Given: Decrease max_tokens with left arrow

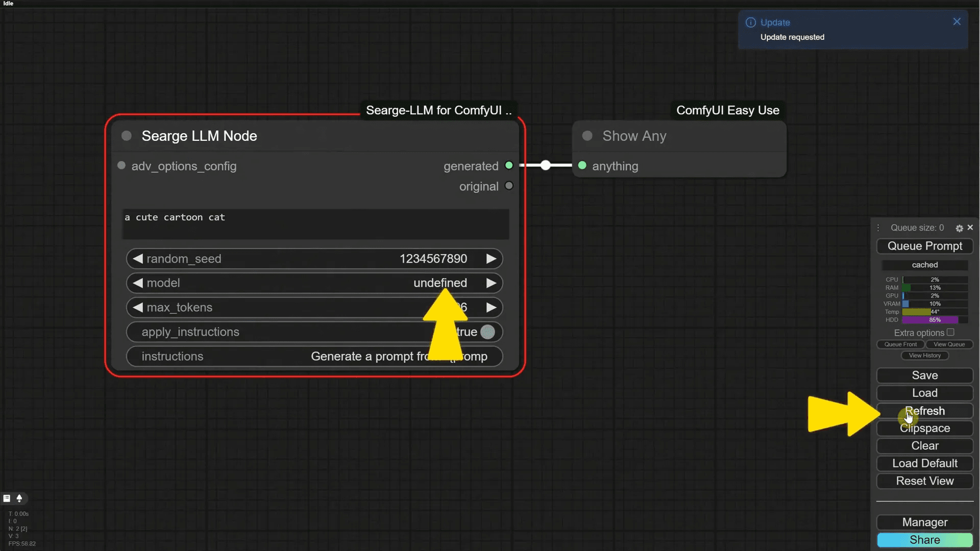Looking at the screenshot, I should (138, 308).
